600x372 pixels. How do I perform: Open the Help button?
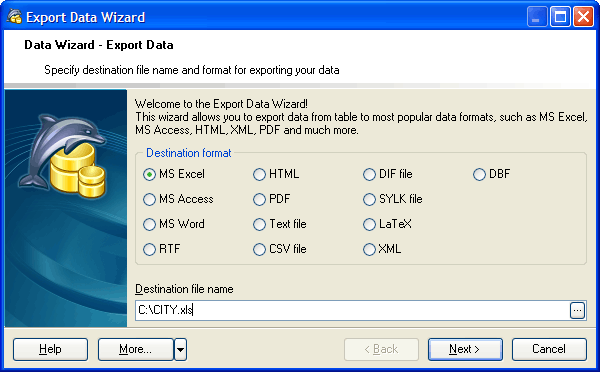pos(50,349)
